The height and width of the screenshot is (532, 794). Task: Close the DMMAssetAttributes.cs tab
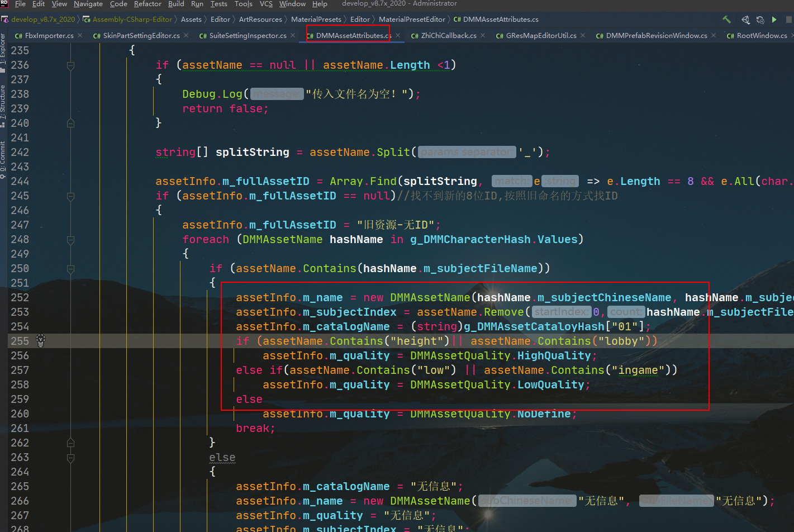pyautogui.click(x=398, y=35)
